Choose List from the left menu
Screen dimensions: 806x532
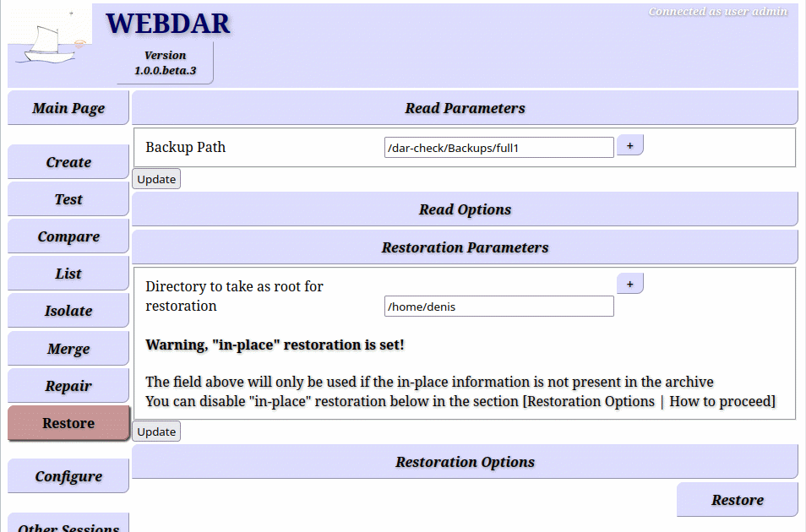(x=68, y=274)
